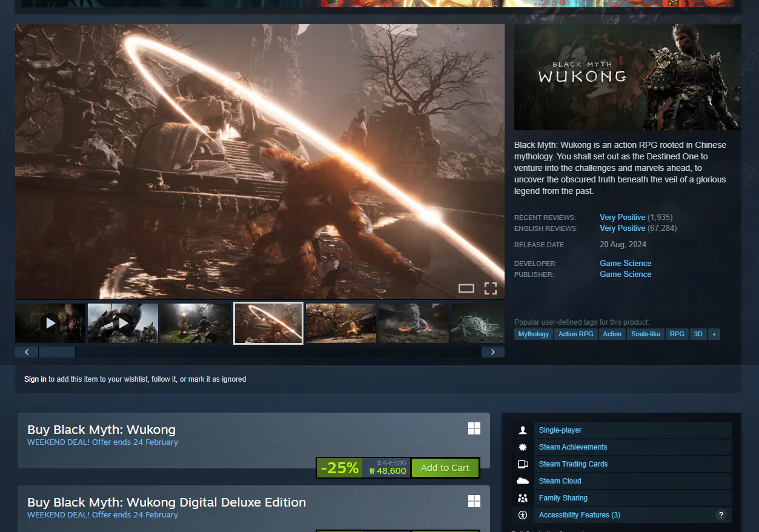Click the Steam Cloud icon
This screenshot has width=759, height=532.
[x=522, y=480]
